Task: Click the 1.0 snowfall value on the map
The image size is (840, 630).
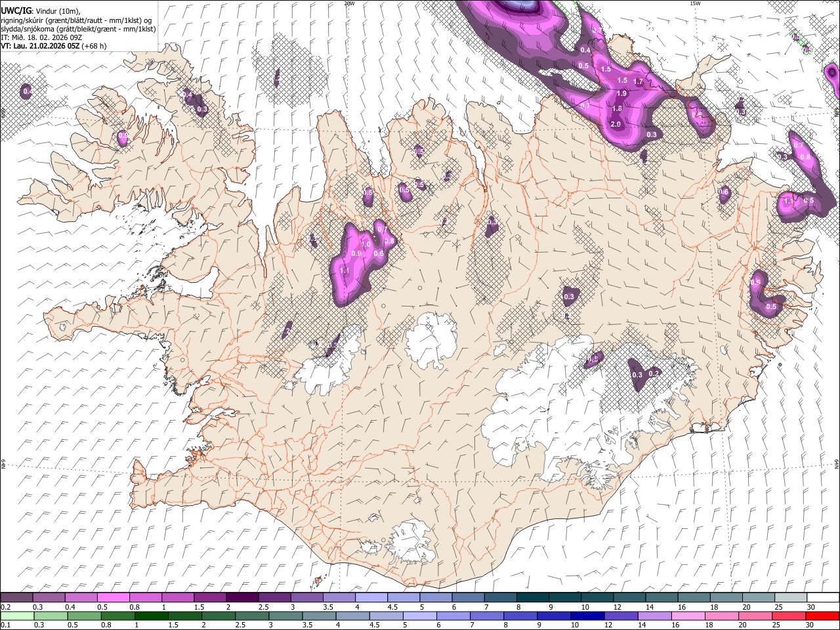Action: (366, 244)
